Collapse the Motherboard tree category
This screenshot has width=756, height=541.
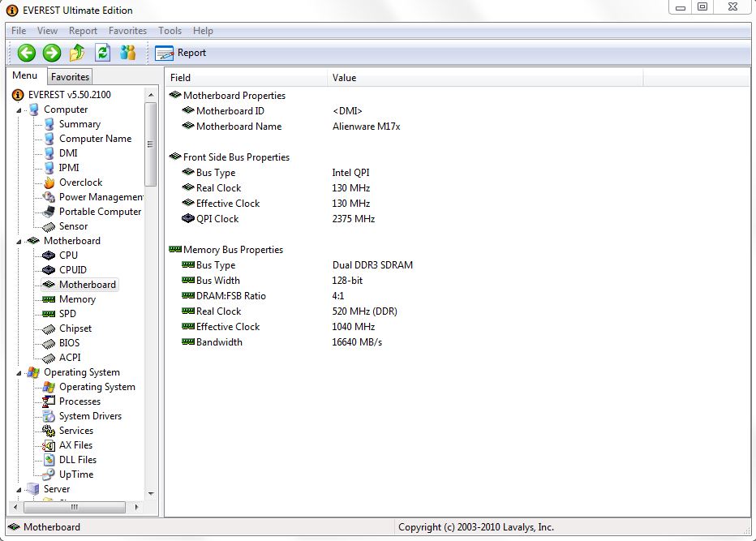pos(19,241)
